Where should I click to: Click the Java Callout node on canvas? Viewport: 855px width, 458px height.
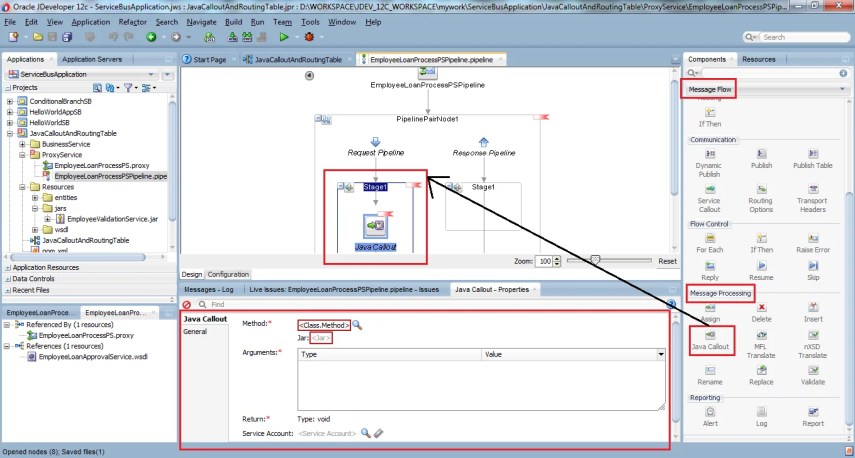(x=376, y=226)
